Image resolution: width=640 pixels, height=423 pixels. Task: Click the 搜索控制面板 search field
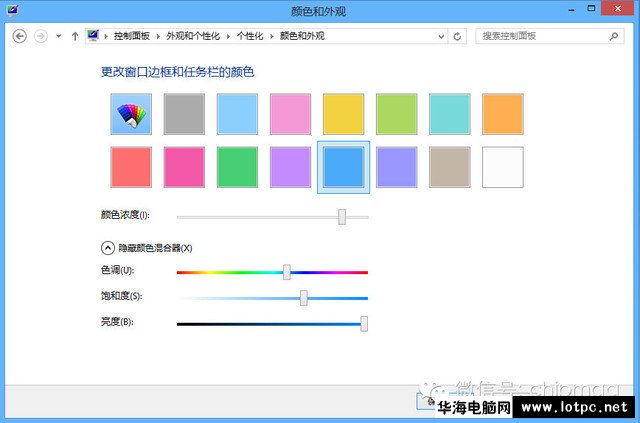[x=550, y=36]
